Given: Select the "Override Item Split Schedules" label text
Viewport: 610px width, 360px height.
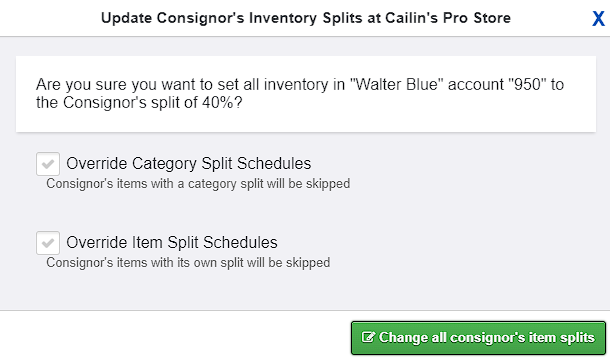Looking at the screenshot, I should 172,242.
